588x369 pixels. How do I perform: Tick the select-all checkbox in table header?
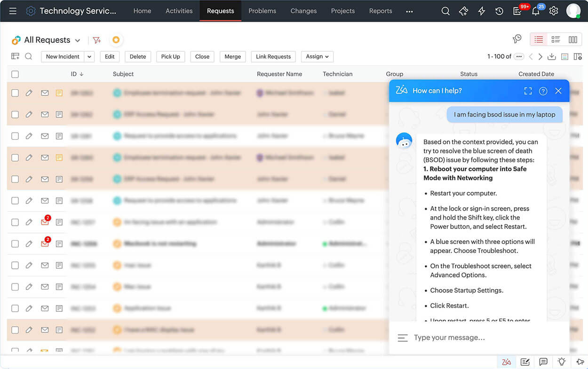15,74
